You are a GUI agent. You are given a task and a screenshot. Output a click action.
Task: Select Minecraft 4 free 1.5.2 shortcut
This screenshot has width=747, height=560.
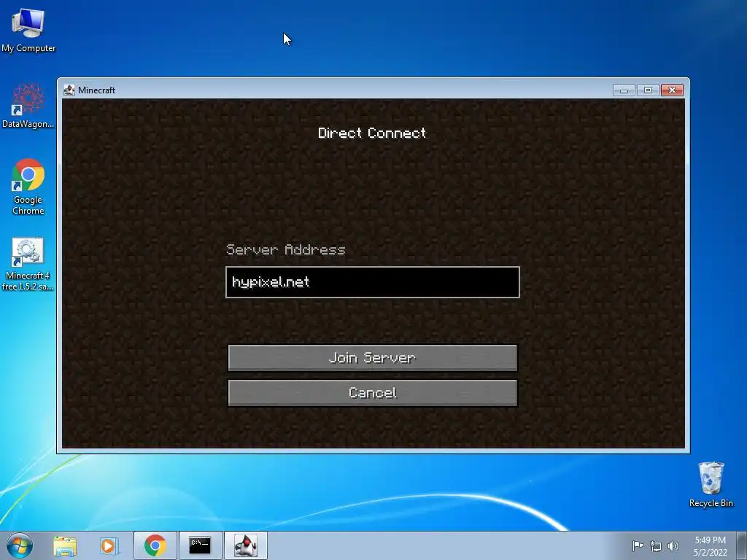pos(28,264)
